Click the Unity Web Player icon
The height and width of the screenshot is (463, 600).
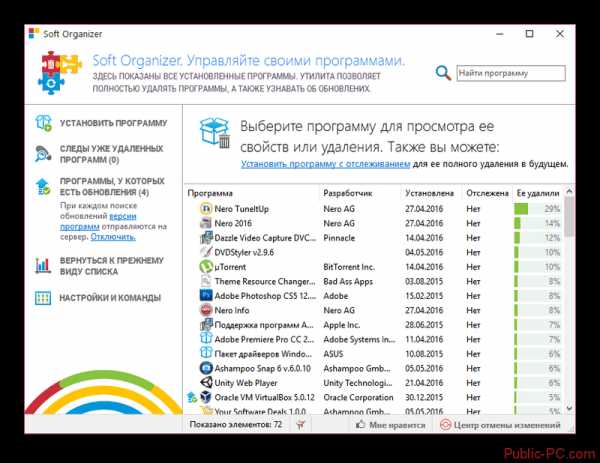pos(206,383)
